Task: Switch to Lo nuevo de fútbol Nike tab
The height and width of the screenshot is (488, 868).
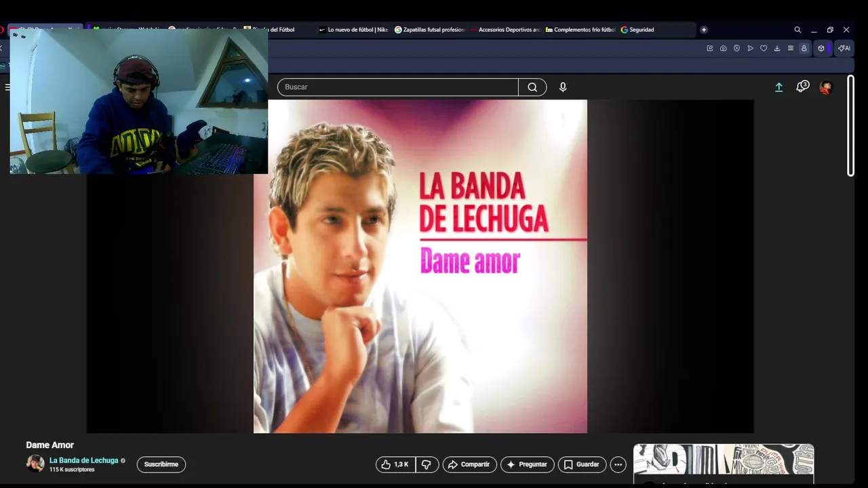Action: (x=353, y=30)
